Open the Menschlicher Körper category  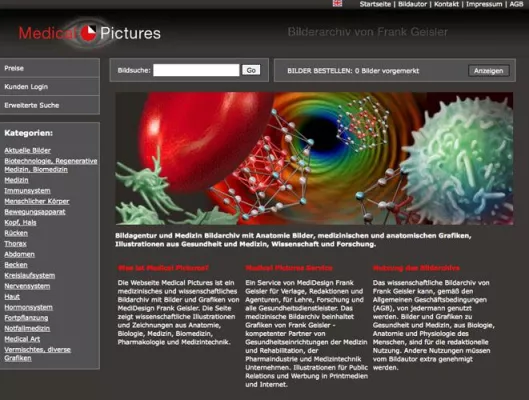(x=37, y=201)
